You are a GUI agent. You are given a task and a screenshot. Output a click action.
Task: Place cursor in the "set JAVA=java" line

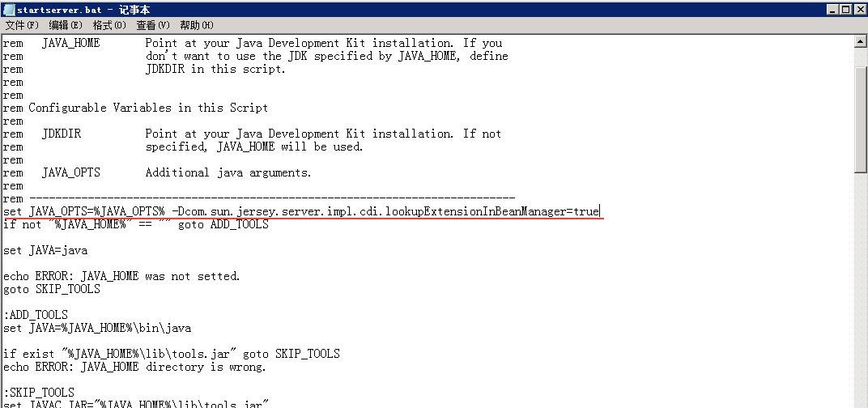(x=45, y=250)
